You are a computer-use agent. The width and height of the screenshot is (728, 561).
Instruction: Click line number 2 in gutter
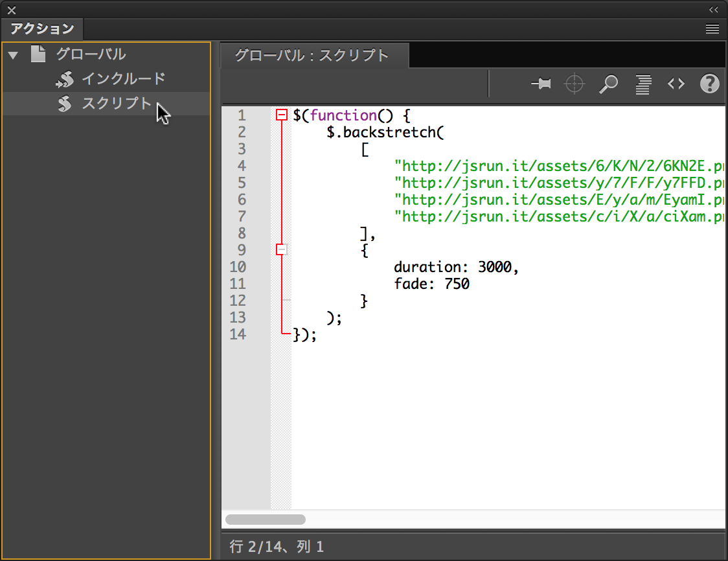coord(242,132)
